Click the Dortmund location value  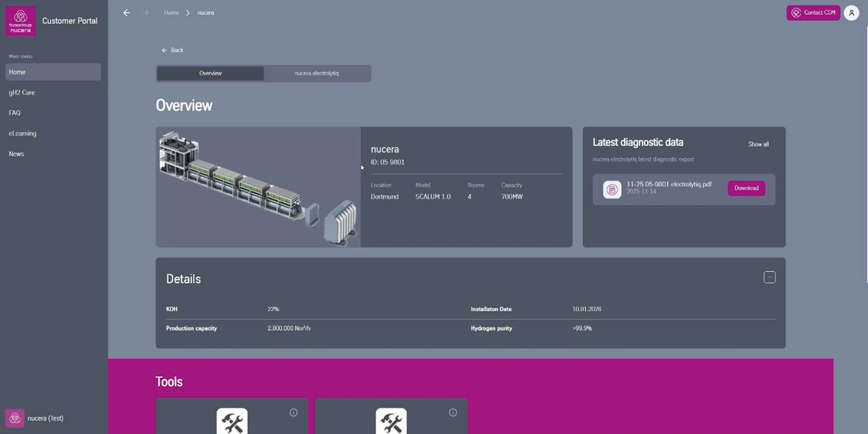(385, 197)
